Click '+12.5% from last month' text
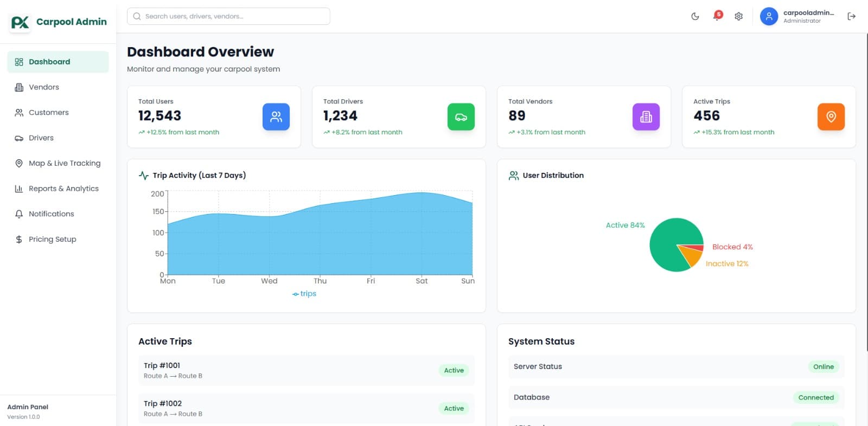 coord(183,132)
